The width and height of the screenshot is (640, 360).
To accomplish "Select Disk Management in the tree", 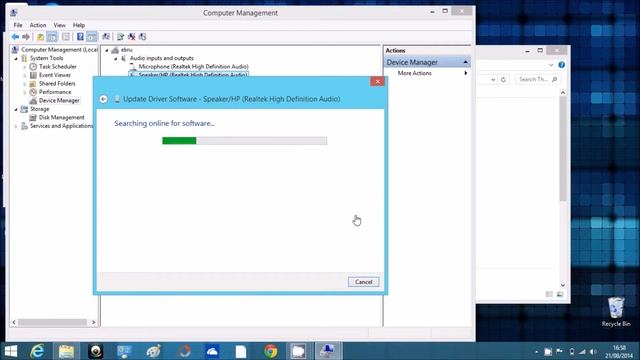I will coord(62,117).
